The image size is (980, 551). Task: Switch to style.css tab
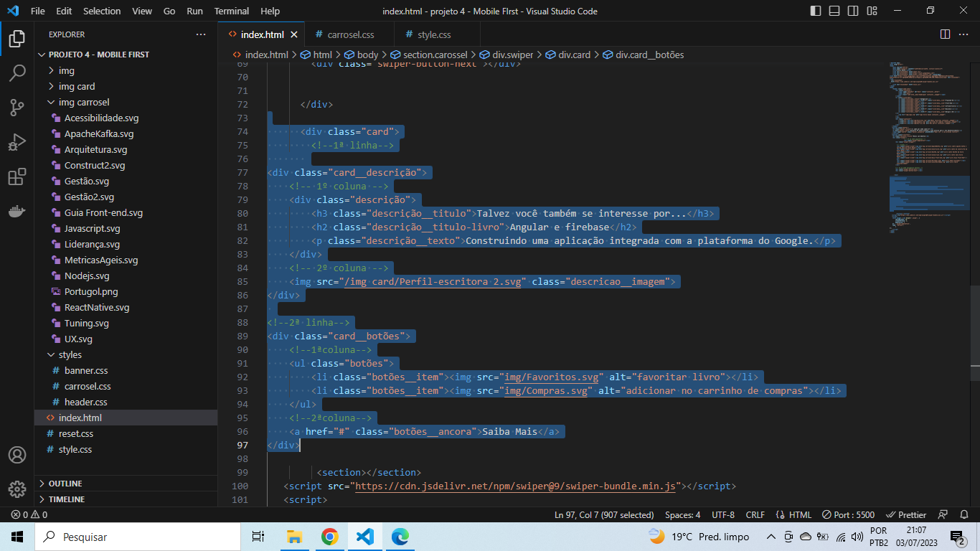click(434, 34)
